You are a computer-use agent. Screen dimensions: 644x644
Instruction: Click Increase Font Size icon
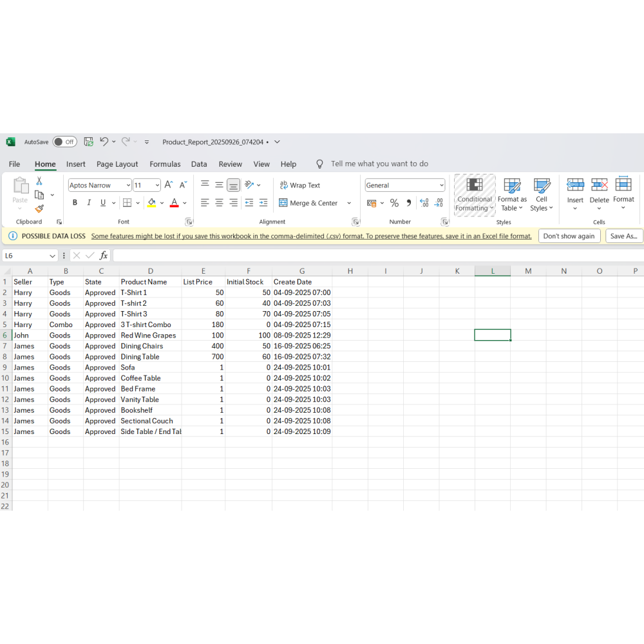(169, 185)
